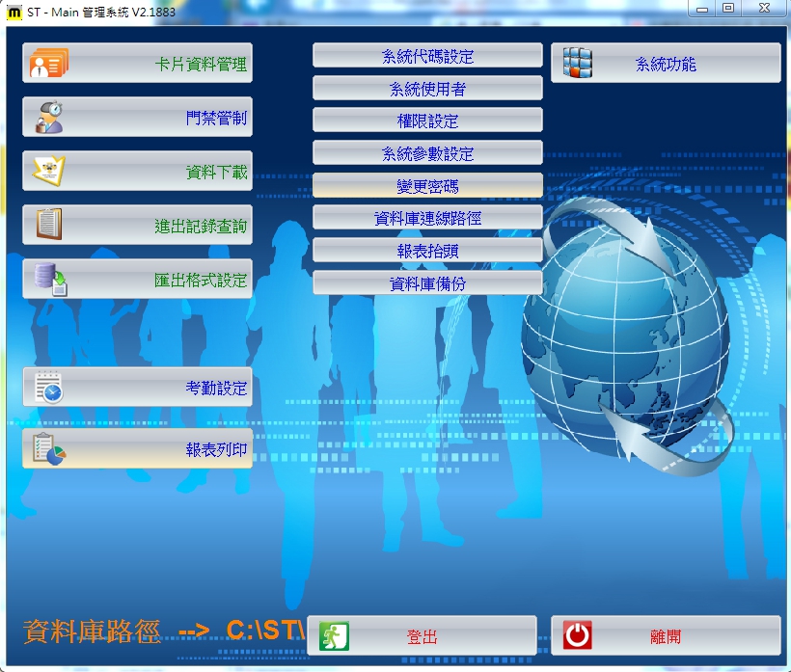The image size is (791, 672).
Task: Choose 系統參數設定 in the submenu
Action: coord(427,153)
